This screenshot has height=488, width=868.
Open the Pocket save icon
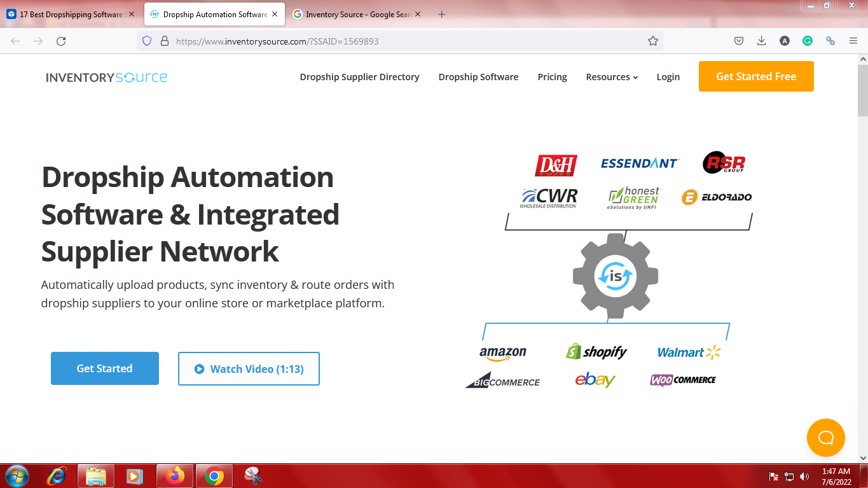(739, 41)
